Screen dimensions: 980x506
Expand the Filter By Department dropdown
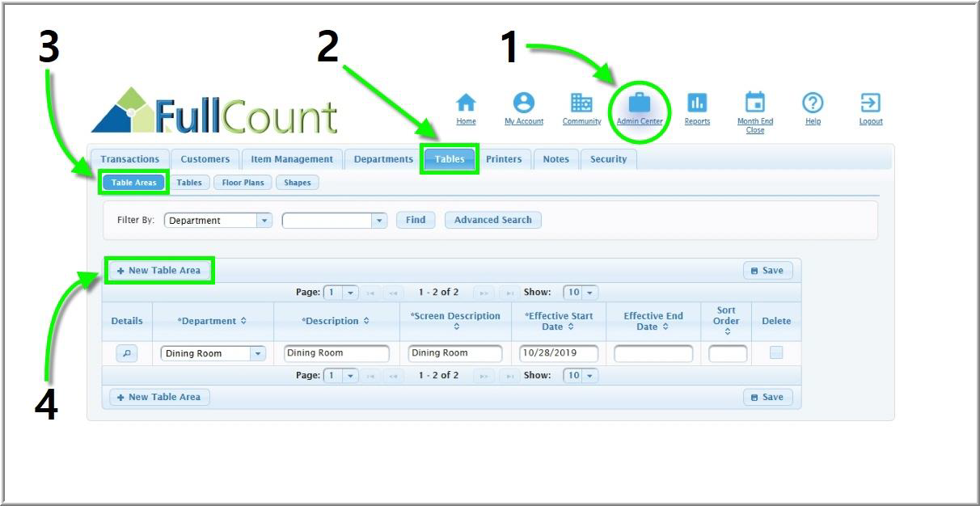click(264, 221)
